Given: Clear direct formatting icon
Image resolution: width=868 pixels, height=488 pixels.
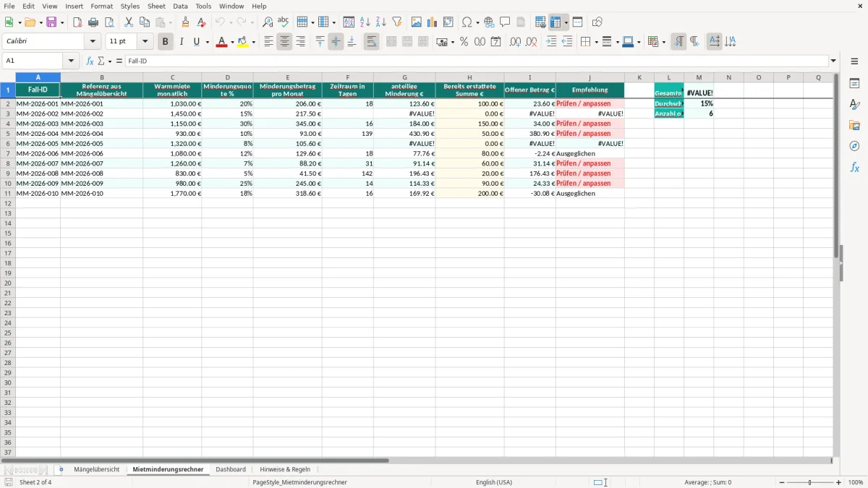Looking at the screenshot, I should [201, 22].
